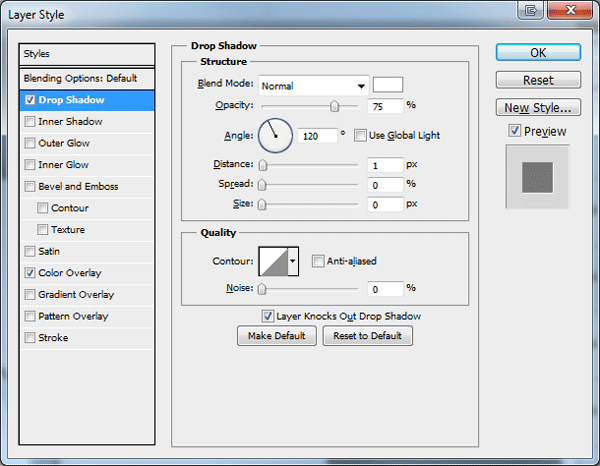This screenshot has height=466, width=600.
Task: Enable the Inner Shadow checkbox
Action: coord(30,122)
